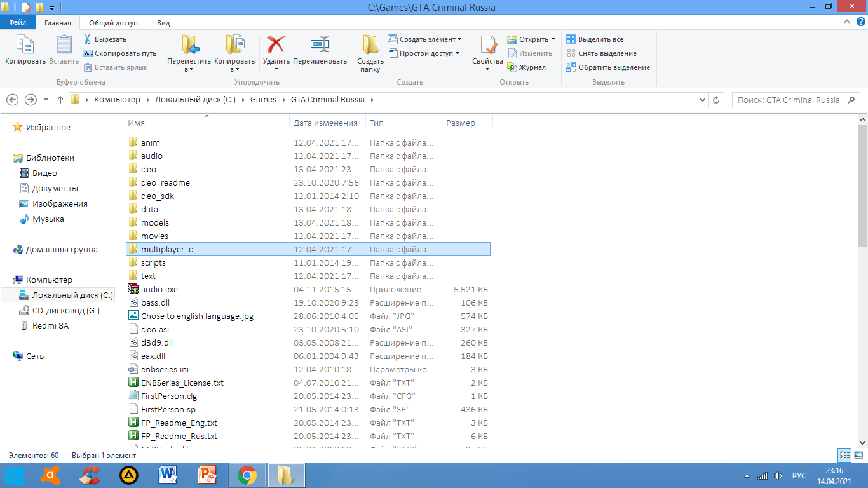This screenshot has width=868, height=488.
Task: Open the Windows Start button
Action: tap(14, 475)
